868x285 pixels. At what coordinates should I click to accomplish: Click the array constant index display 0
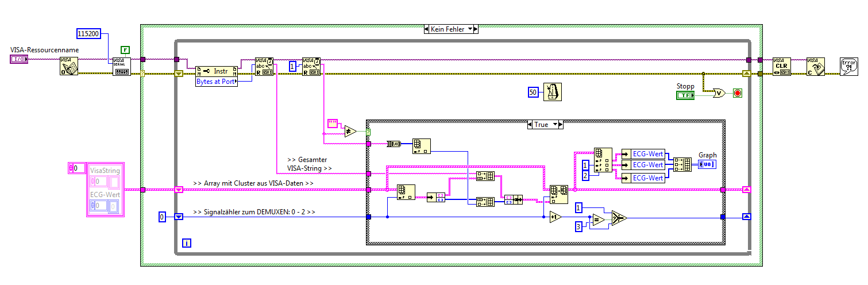tap(77, 168)
